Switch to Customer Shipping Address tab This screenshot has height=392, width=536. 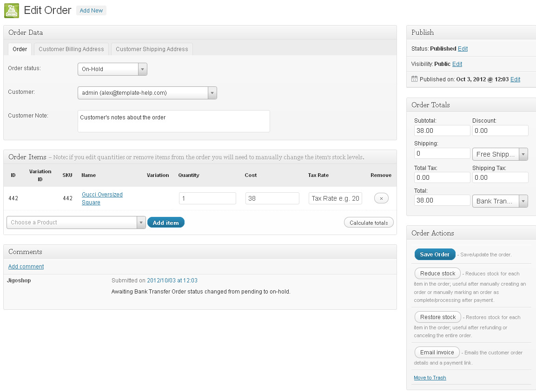pos(152,49)
